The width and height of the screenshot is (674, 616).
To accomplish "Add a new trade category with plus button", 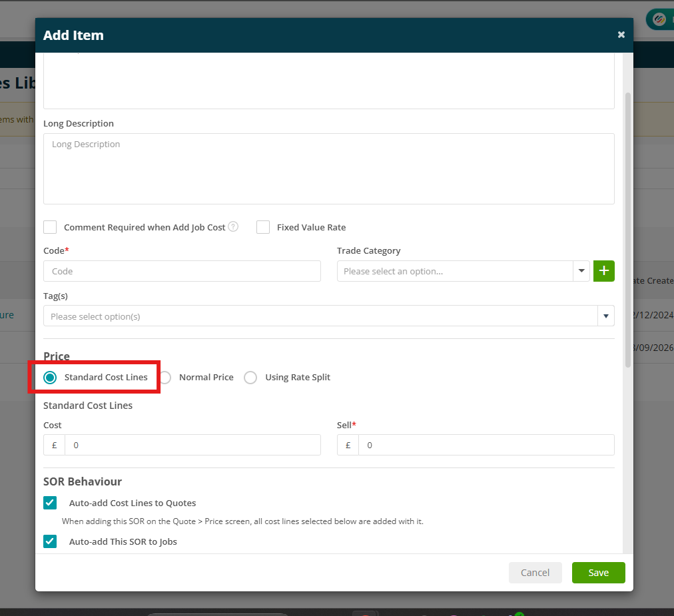I will (603, 271).
